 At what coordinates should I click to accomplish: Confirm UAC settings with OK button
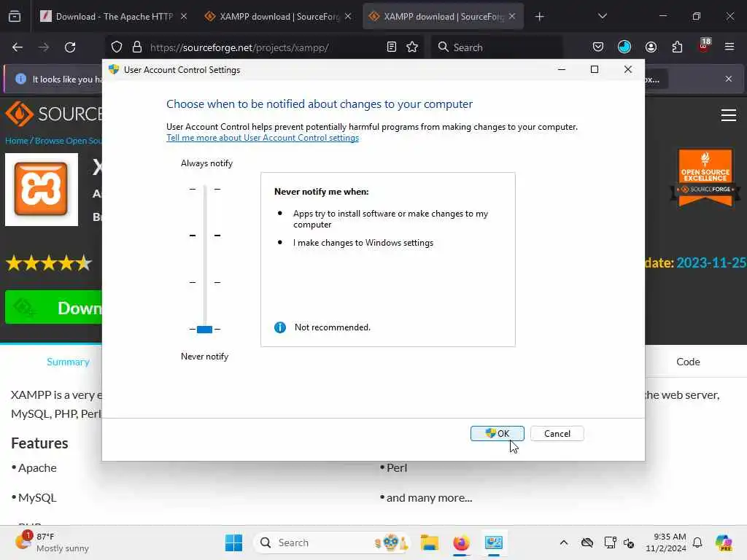(497, 433)
